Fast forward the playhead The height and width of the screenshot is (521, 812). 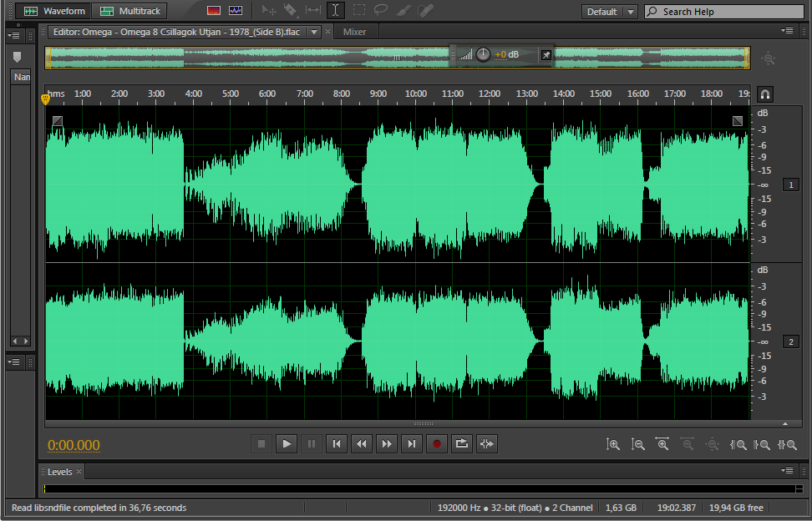click(x=386, y=444)
